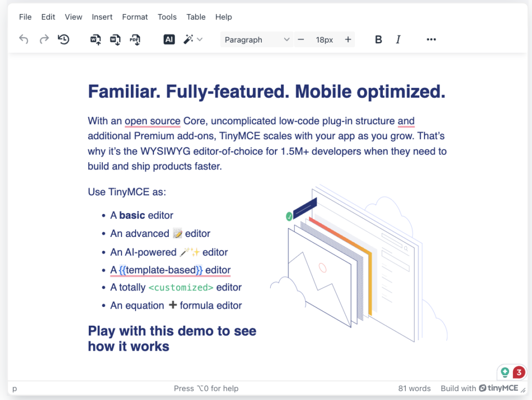Click the Import from Word icon
532x400 pixels.
pyautogui.click(x=96, y=39)
